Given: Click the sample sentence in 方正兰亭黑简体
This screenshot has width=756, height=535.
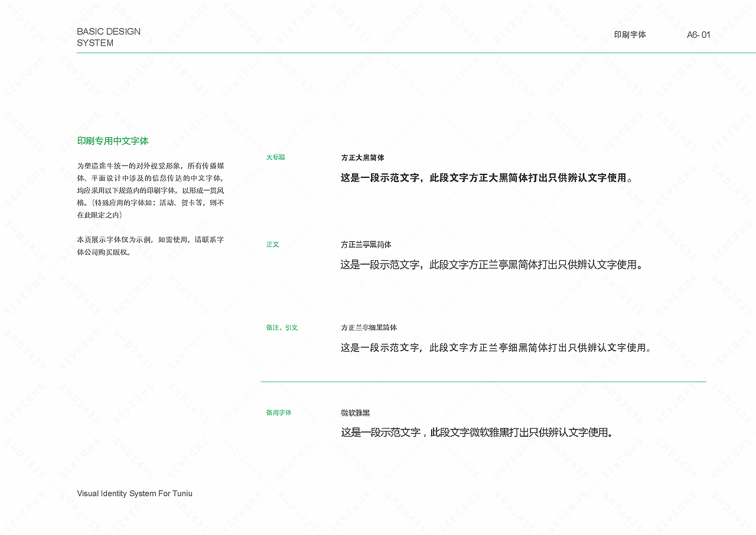Looking at the screenshot, I should [491, 265].
